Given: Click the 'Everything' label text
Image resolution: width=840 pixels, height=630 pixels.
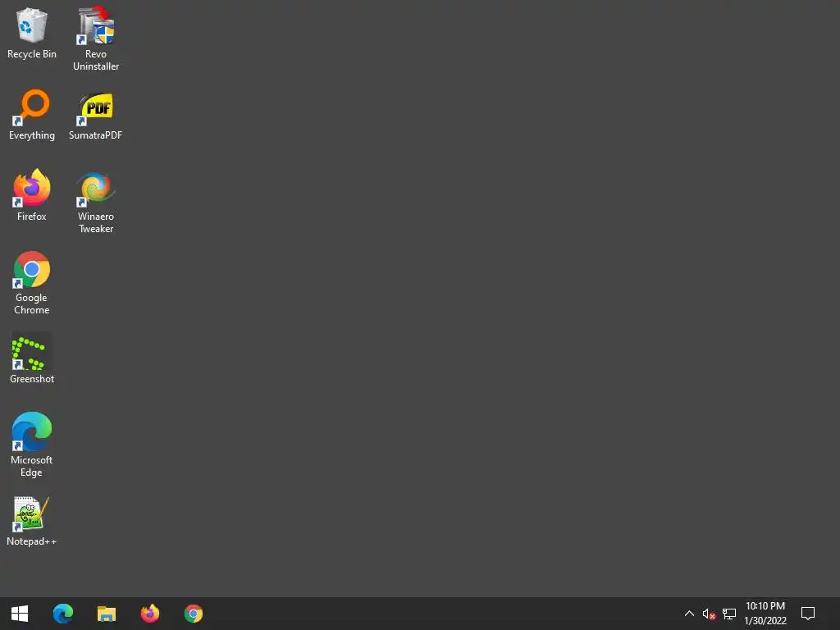Looking at the screenshot, I should click(32, 135).
